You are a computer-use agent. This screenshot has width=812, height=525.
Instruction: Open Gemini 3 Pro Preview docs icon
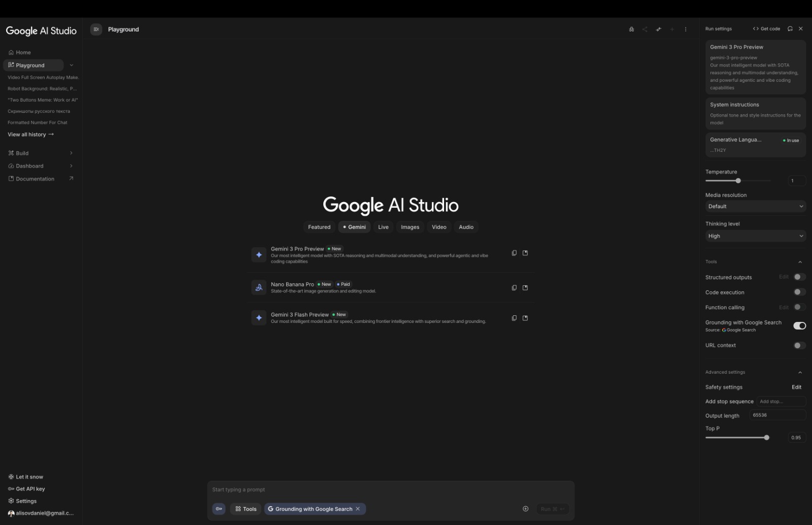tap(525, 253)
